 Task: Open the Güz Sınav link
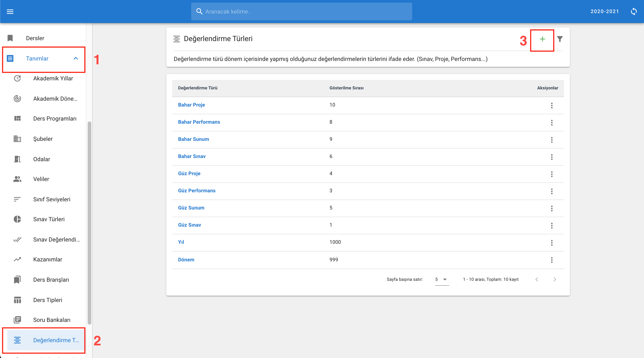189,225
